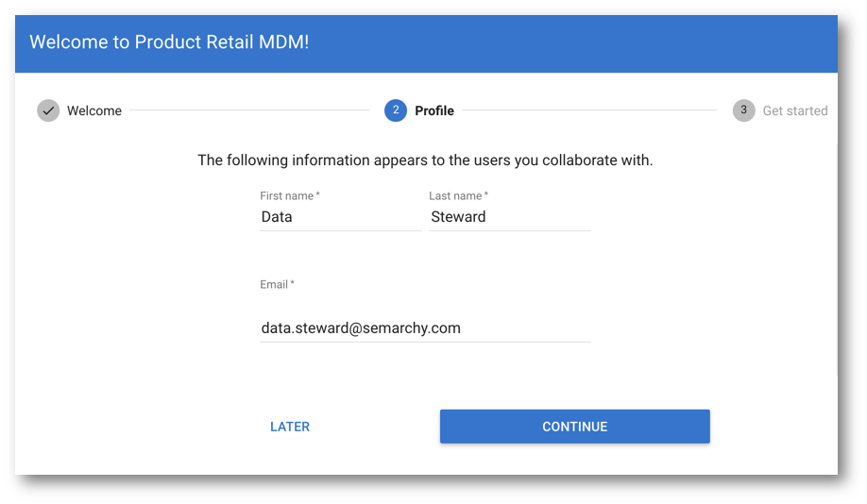This screenshot has height=504, width=867.
Task: Click the required asterisk beside Last name label
Action: (x=486, y=194)
